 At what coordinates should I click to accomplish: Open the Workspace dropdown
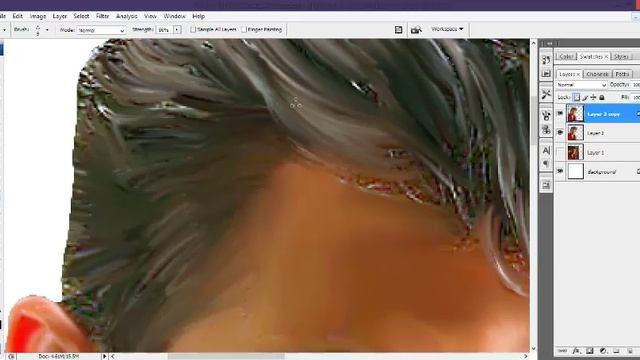447,29
